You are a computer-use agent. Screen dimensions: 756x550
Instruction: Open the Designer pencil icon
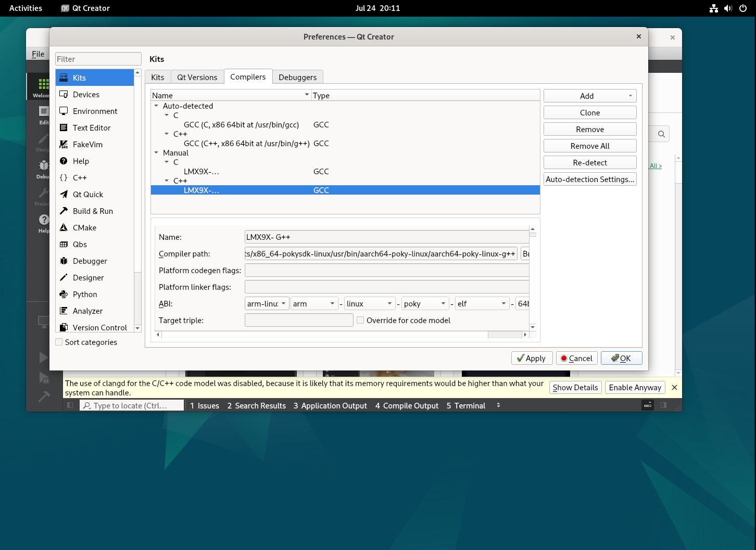[64, 277]
